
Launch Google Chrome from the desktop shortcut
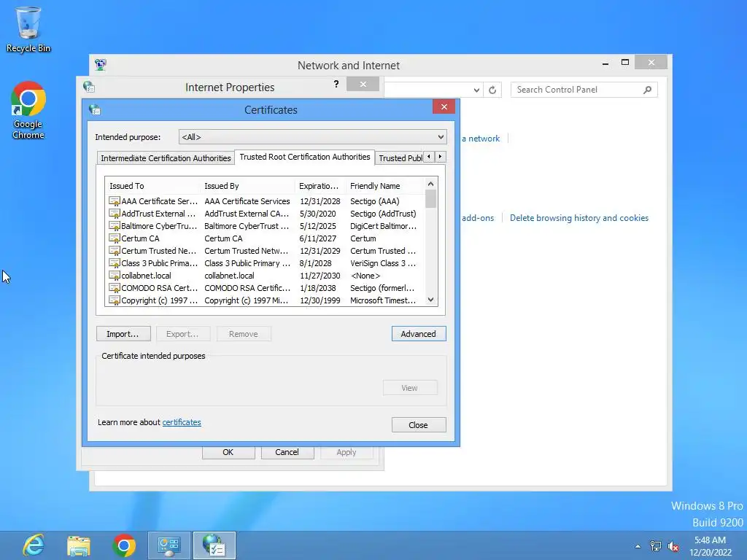[x=28, y=111]
